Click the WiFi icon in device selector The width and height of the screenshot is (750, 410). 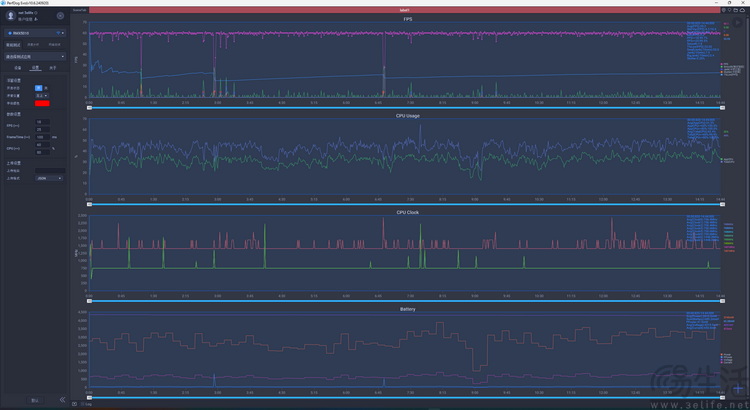point(59,32)
